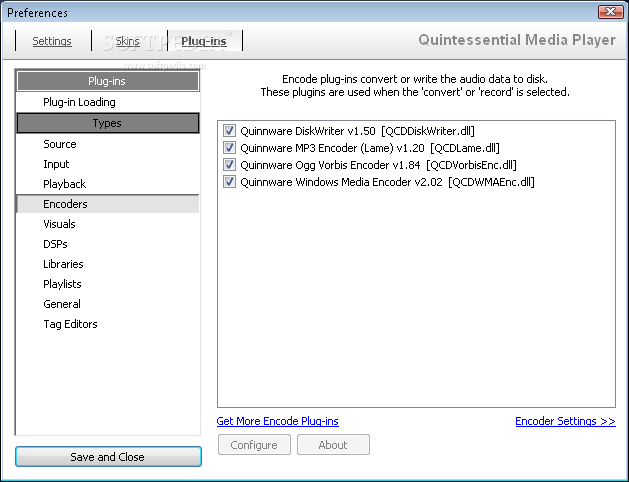Select Source plug-in type
The height and width of the screenshot is (482, 629).
pyautogui.click(x=108, y=144)
